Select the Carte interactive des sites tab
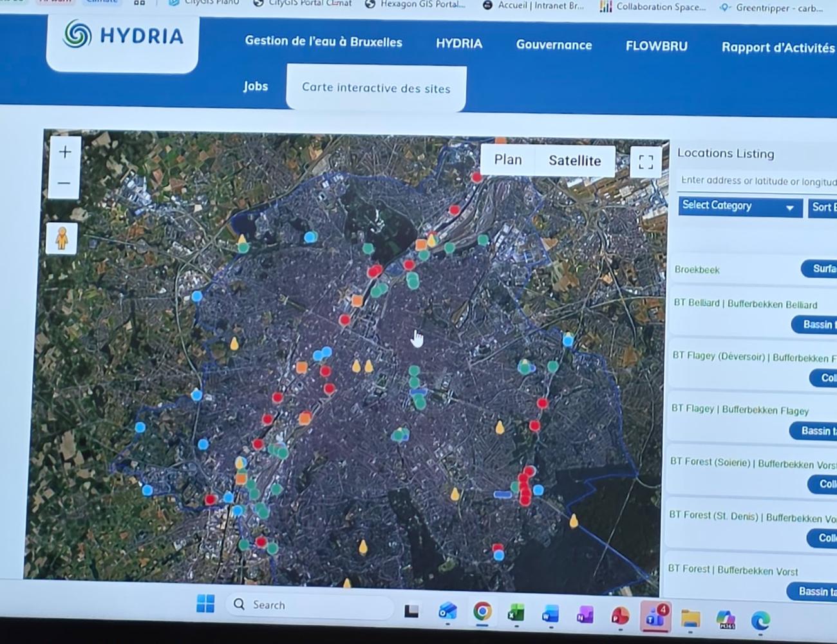Viewport: 837px width, 644px height. point(376,88)
